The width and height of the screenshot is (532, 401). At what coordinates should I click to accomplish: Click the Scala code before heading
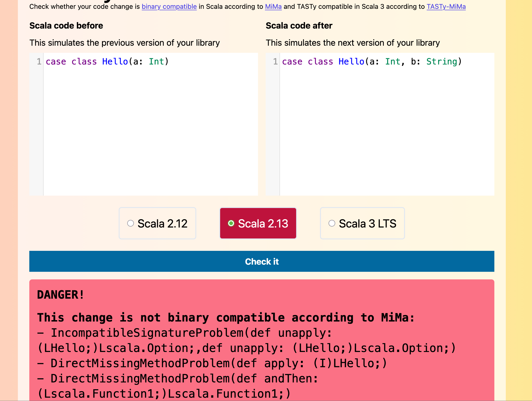click(x=66, y=26)
